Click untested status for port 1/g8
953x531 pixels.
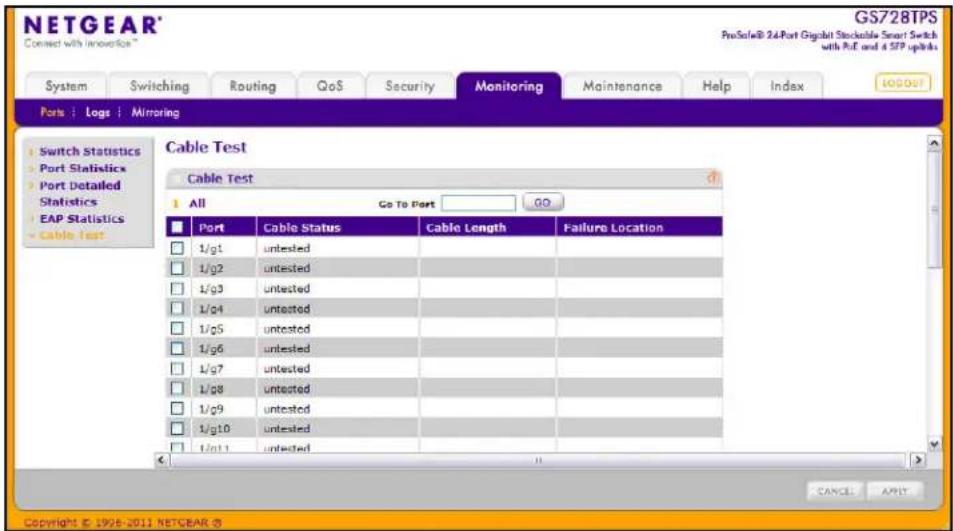coord(287,389)
